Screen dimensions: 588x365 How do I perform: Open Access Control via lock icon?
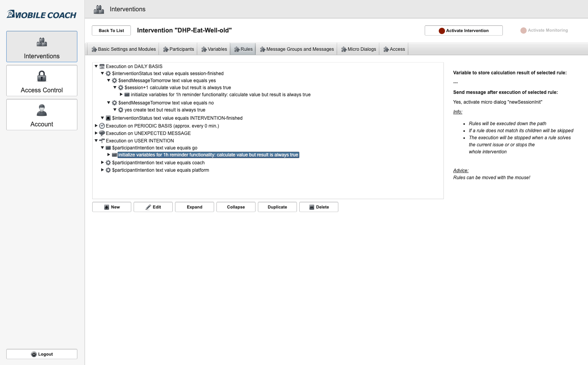(x=42, y=76)
